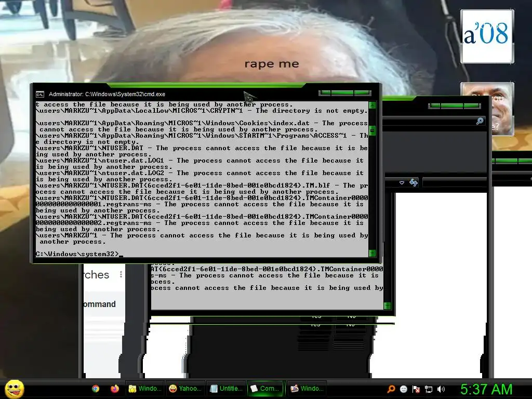Close the background Explorer window

coord(471,106)
